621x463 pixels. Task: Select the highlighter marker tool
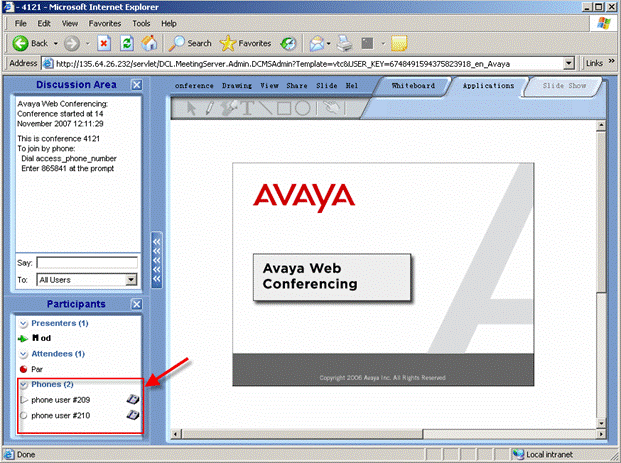(229, 108)
